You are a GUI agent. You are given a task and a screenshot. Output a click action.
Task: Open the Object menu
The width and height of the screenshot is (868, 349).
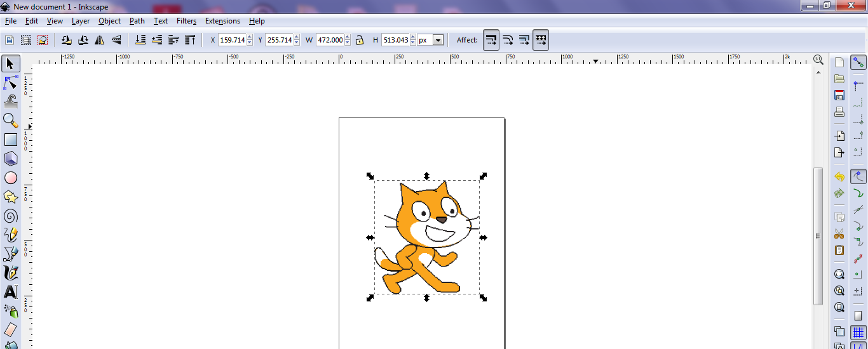pos(109,21)
